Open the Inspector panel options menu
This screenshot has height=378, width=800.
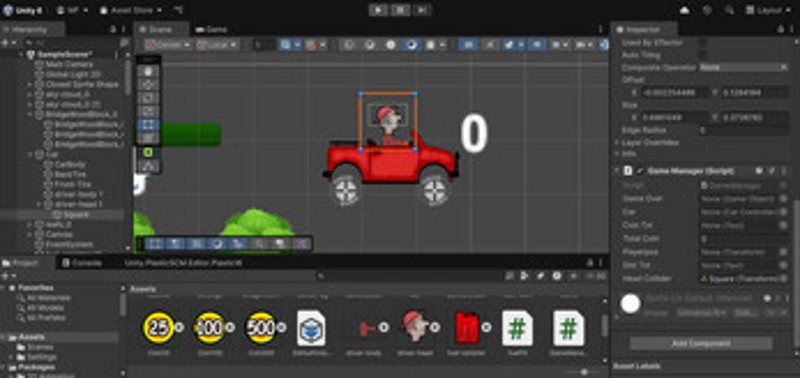[791, 30]
